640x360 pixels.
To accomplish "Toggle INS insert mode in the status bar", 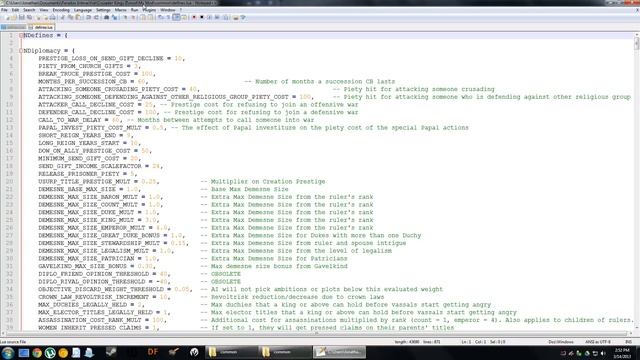I will pyautogui.click(x=629, y=342).
